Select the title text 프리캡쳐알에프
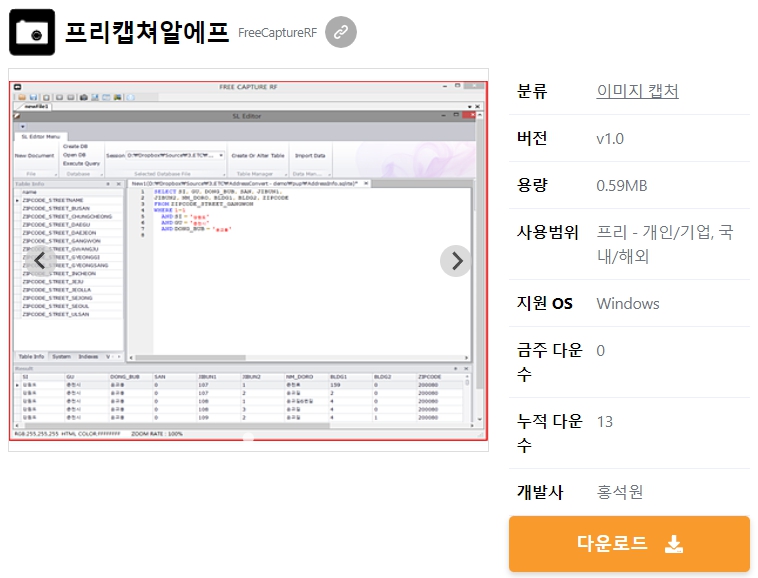Screen dimensions: 758x578 pos(146,32)
